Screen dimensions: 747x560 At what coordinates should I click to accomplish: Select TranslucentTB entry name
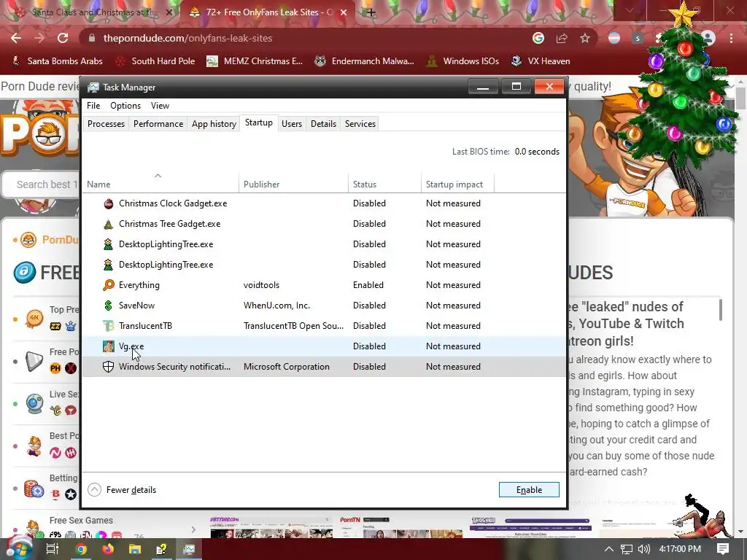[145, 326]
